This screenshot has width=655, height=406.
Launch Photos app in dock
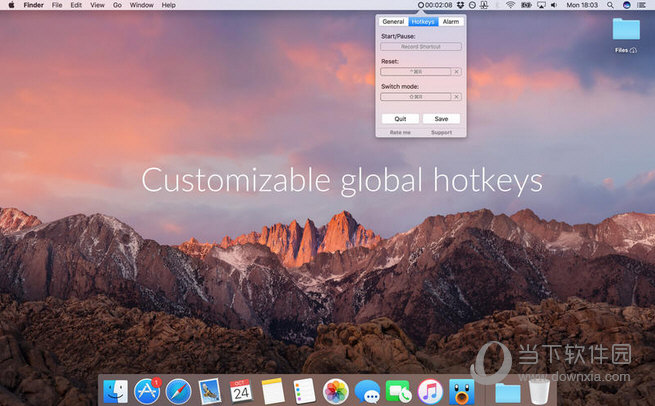(336, 392)
